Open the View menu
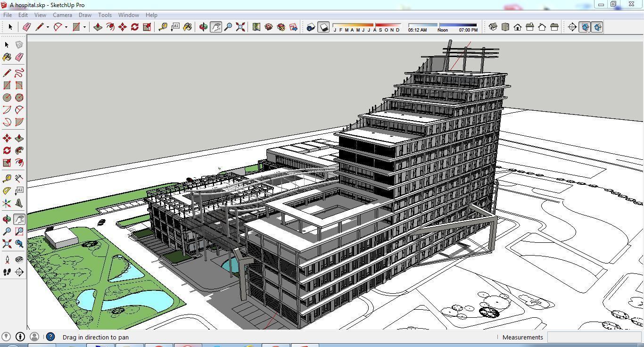This screenshot has width=644, height=347. pos(40,15)
